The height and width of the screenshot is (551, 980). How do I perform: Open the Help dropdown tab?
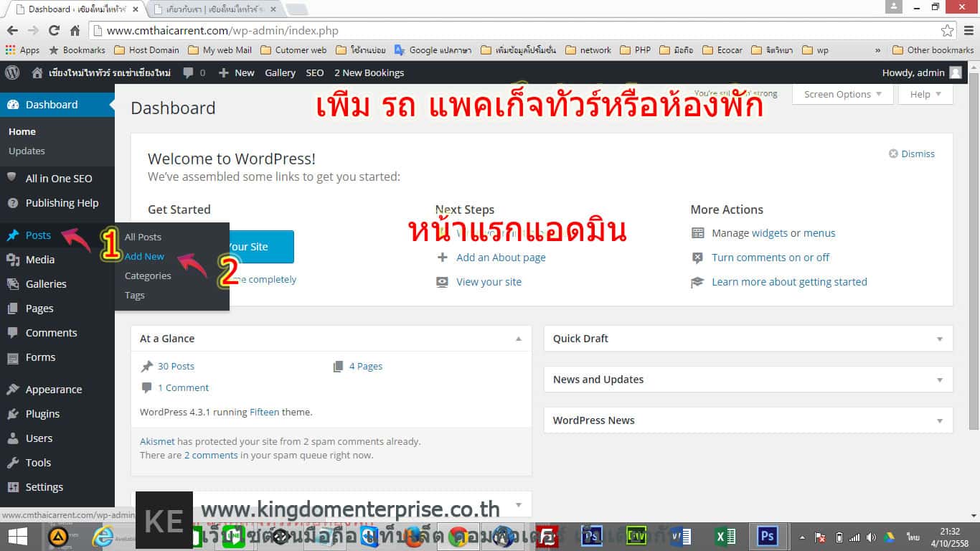click(925, 94)
